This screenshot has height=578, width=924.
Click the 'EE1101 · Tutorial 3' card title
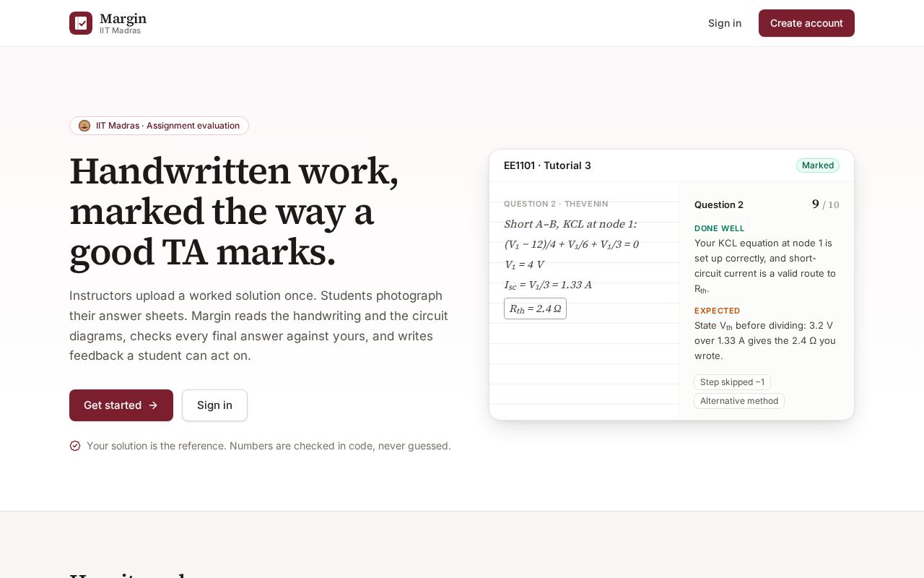(547, 165)
